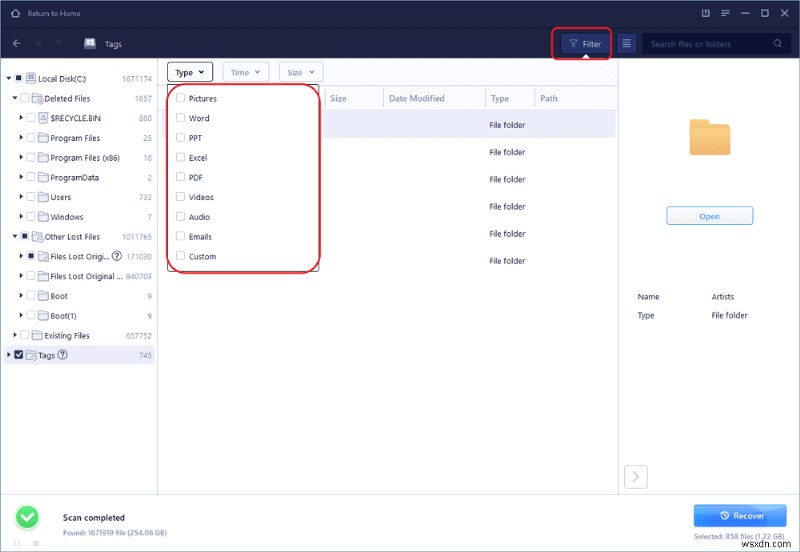The height and width of the screenshot is (552, 800).
Task: Click the folder preview thumbnail
Action: pos(710,137)
